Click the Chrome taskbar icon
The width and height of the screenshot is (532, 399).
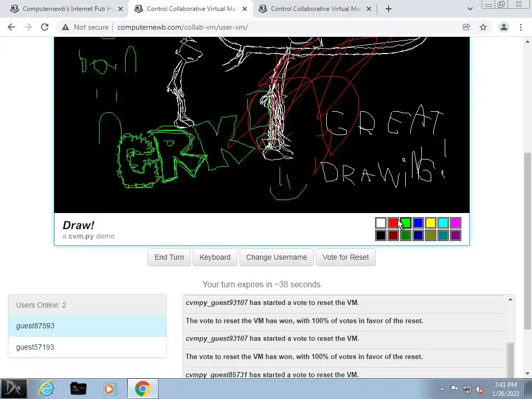[142, 389]
